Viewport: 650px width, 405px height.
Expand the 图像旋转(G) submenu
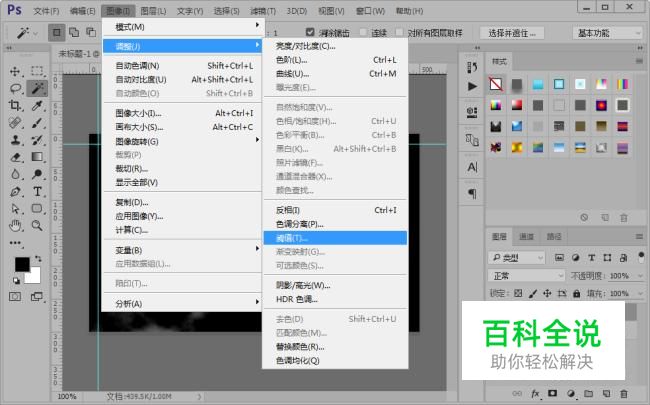point(182,141)
